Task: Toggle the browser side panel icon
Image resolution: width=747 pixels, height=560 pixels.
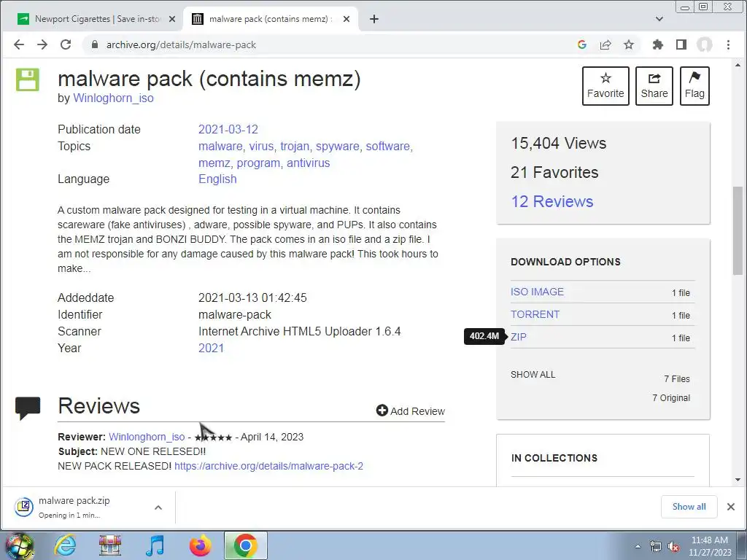Action: [681, 44]
